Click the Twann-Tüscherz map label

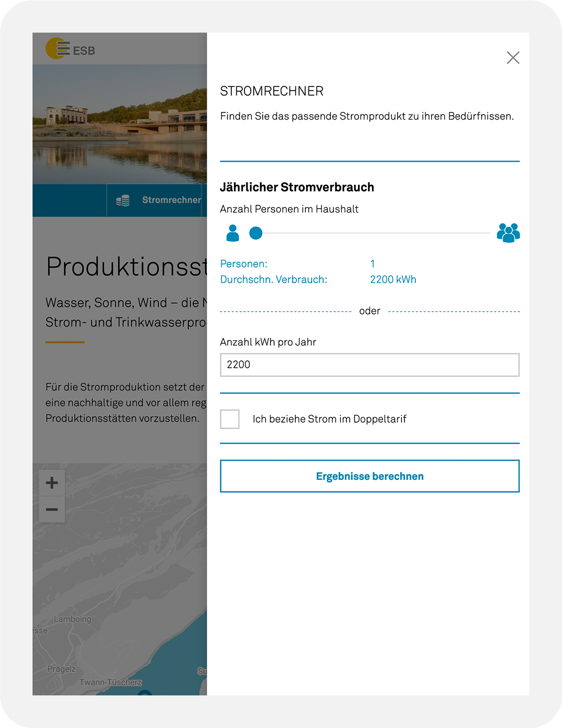coord(110,682)
